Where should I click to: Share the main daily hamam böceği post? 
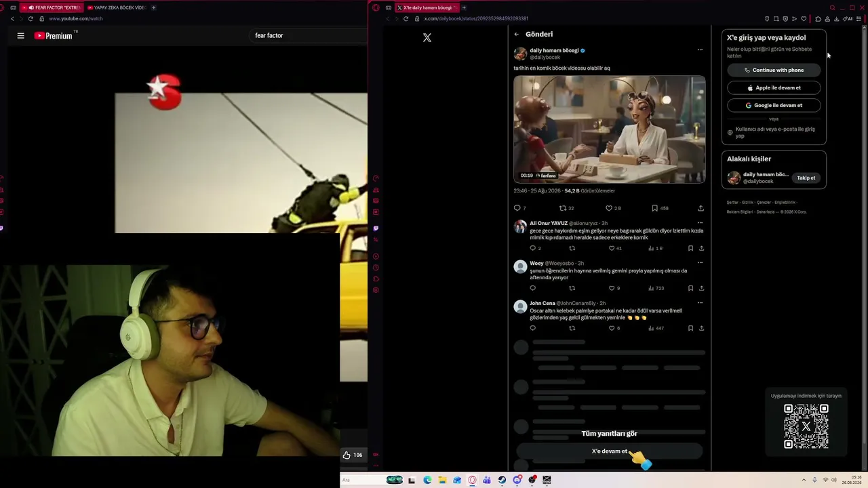point(701,208)
